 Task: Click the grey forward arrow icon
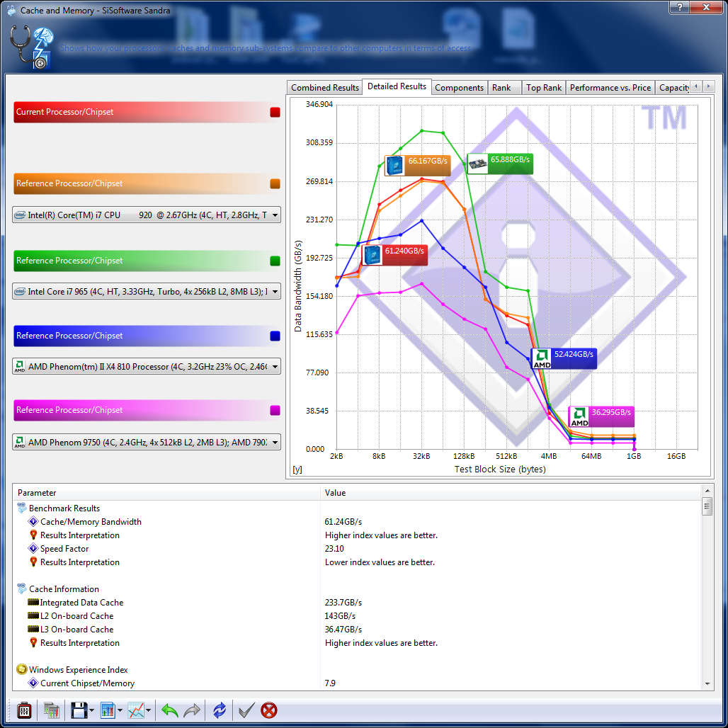(x=192, y=710)
